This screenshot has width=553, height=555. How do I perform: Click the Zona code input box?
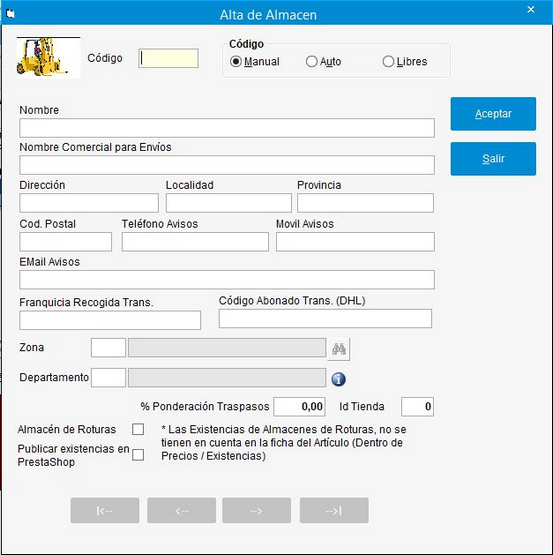(108, 348)
